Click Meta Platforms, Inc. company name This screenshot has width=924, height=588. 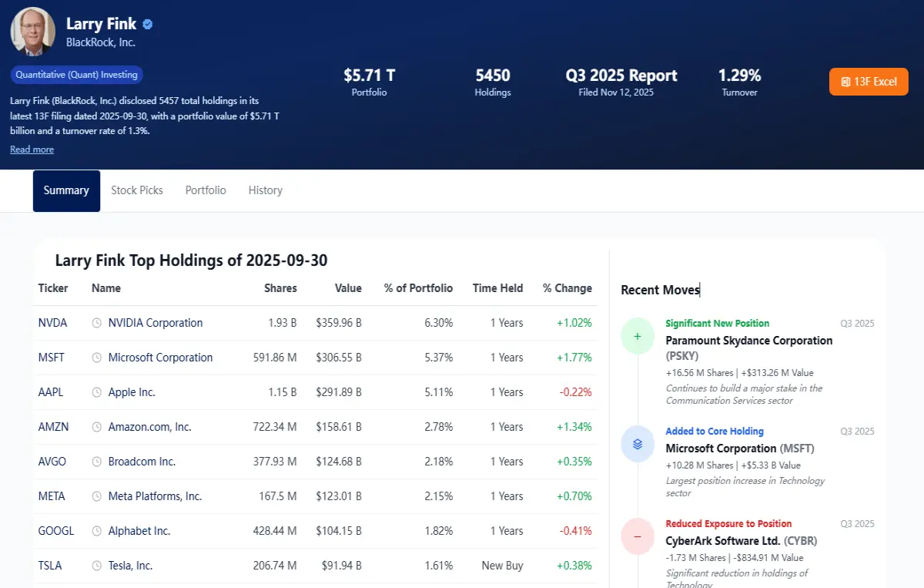click(155, 496)
